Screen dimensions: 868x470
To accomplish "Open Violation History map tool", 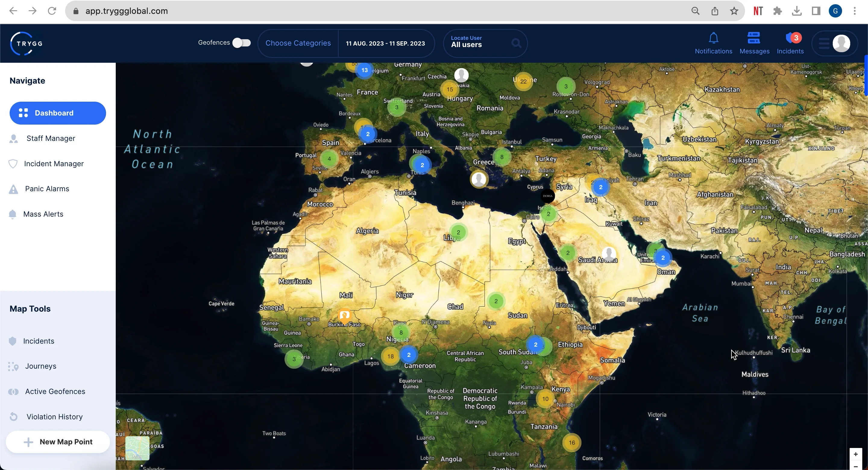I will (x=54, y=417).
